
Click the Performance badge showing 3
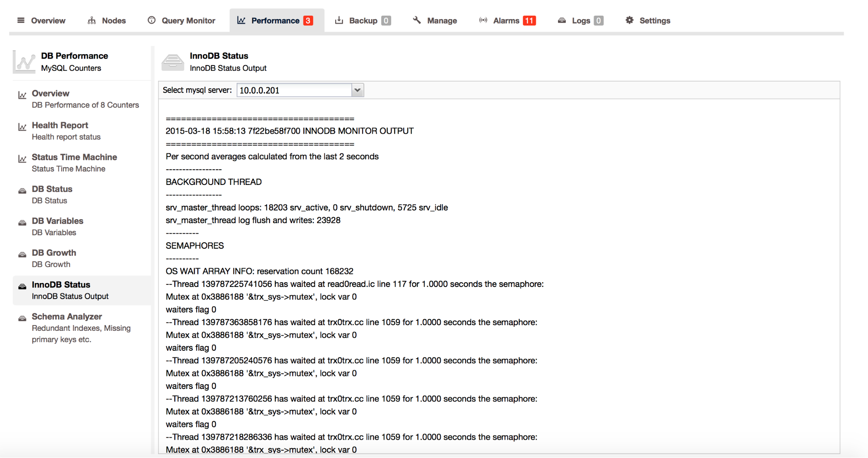point(308,20)
